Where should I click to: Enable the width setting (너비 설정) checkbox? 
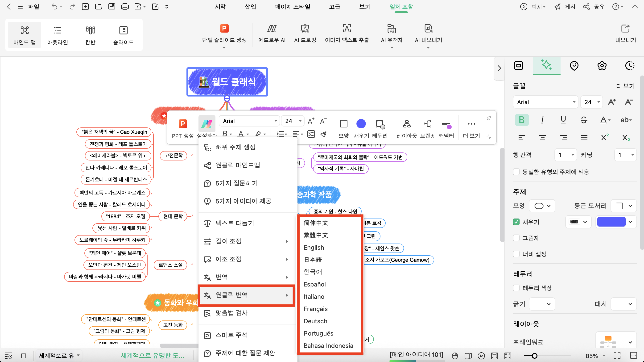[516, 254]
